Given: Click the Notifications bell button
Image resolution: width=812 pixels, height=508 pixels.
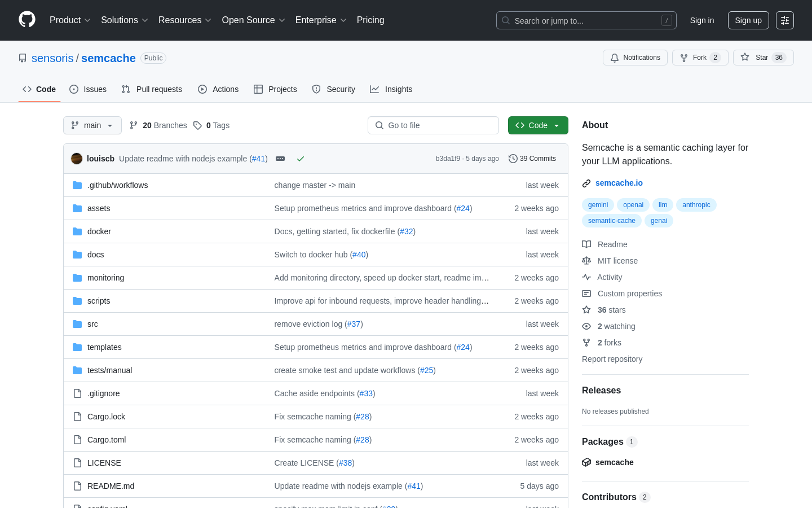Looking at the screenshot, I should 635,58.
